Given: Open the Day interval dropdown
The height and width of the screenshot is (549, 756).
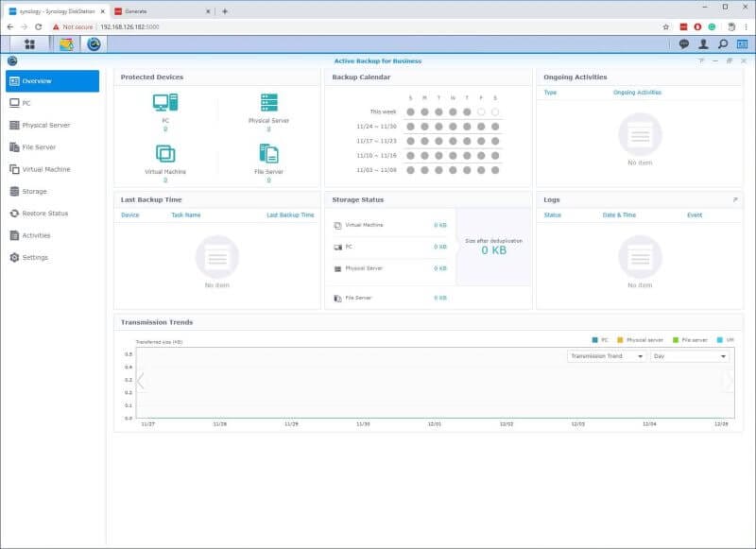Looking at the screenshot, I should [x=688, y=355].
